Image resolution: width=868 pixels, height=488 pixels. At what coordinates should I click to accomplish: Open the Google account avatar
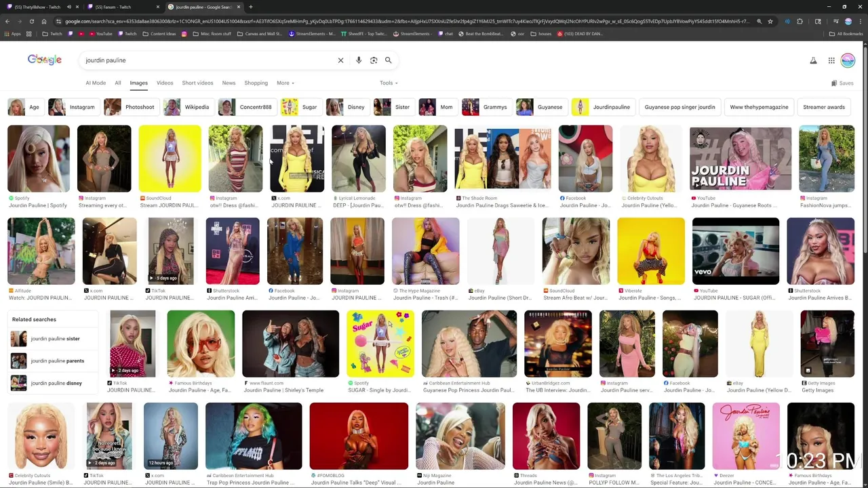(x=848, y=60)
